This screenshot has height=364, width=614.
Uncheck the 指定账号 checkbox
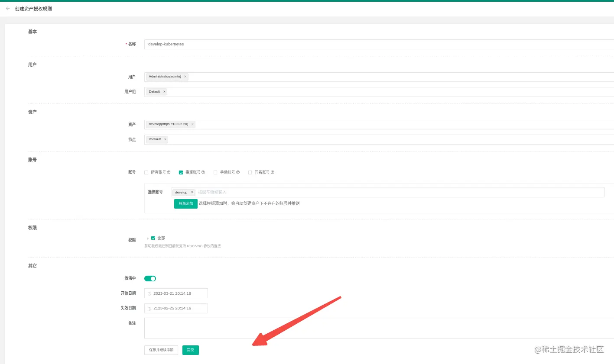[x=181, y=172]
